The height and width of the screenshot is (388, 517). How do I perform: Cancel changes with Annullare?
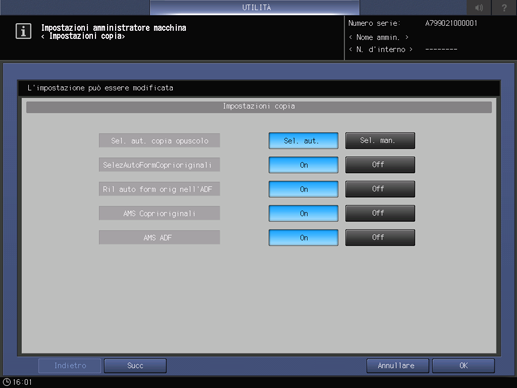pyautogui.click(x=397, y=366)
